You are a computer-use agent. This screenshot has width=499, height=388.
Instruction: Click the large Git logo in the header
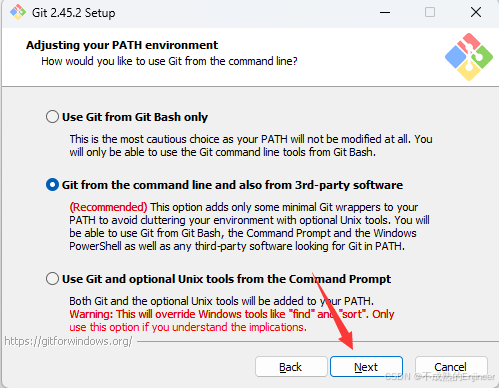click(x=469, y=57)
